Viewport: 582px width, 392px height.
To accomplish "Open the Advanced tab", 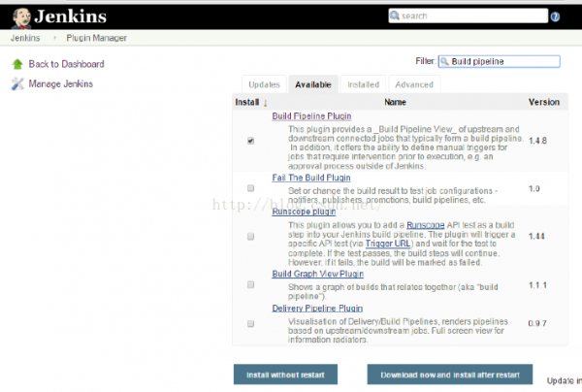I will (414, 84).
